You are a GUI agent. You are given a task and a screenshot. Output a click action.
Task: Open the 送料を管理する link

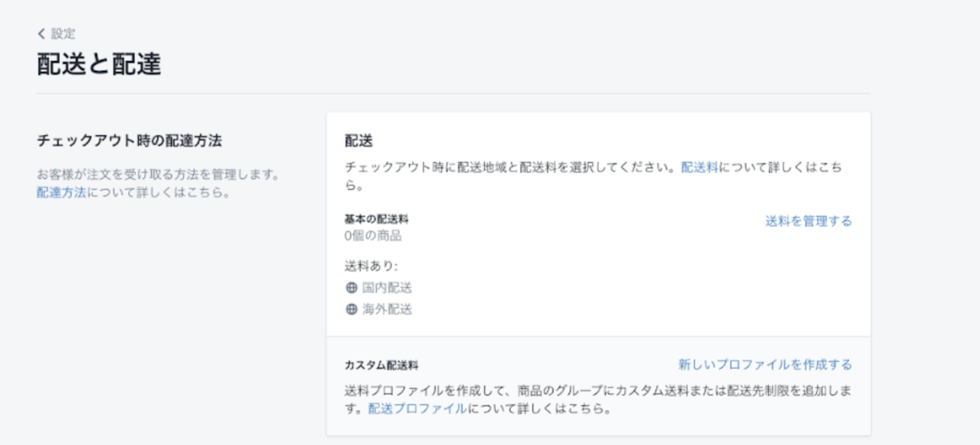pos(808,221)
